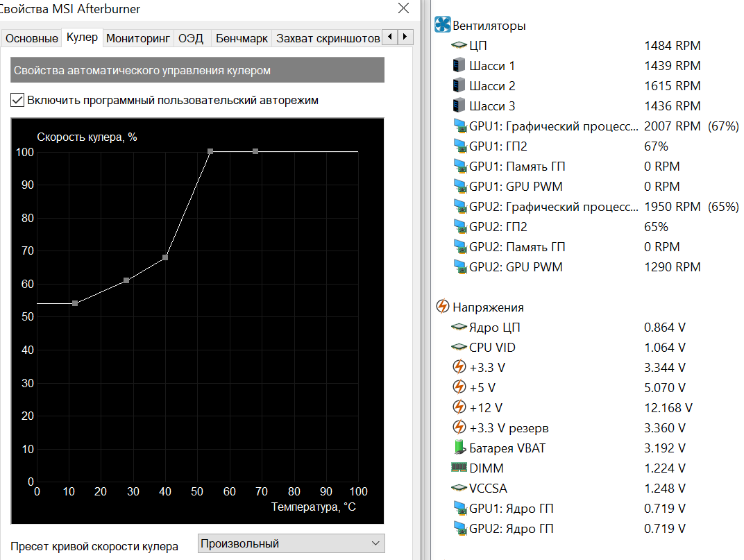Click the +3.3 V lightning icon

pos(459,367)
